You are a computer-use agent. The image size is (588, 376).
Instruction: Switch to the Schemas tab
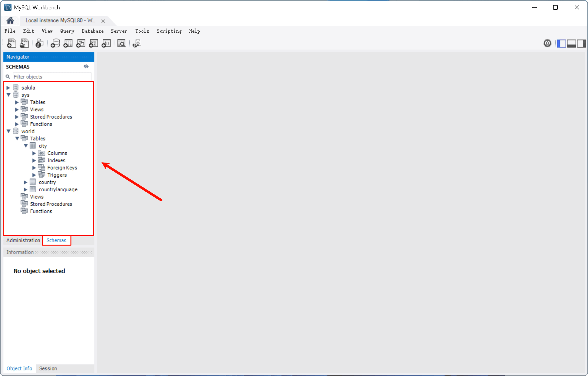tap(56, 240)
